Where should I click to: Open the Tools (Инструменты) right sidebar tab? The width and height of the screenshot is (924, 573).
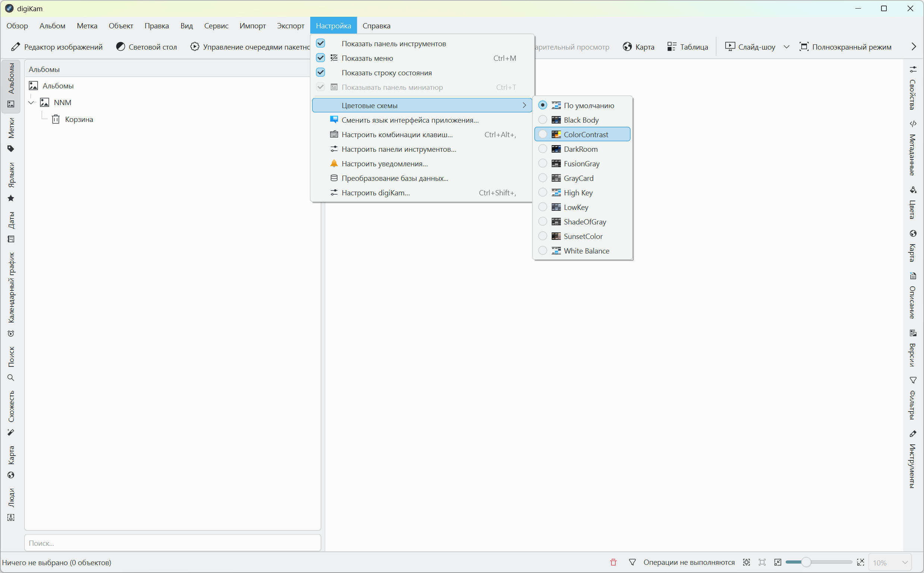coord(913,460)
